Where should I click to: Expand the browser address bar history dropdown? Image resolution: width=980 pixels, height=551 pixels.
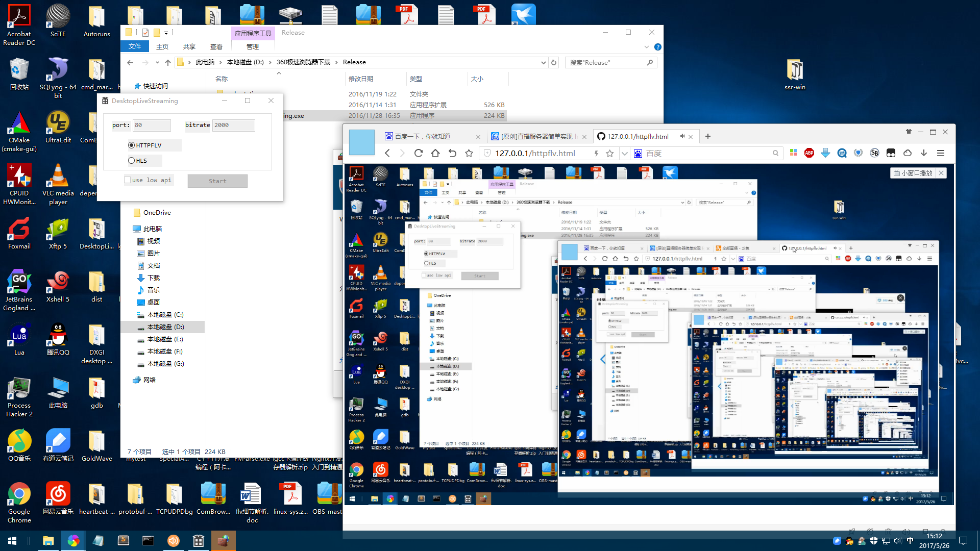tap(625, 153)
